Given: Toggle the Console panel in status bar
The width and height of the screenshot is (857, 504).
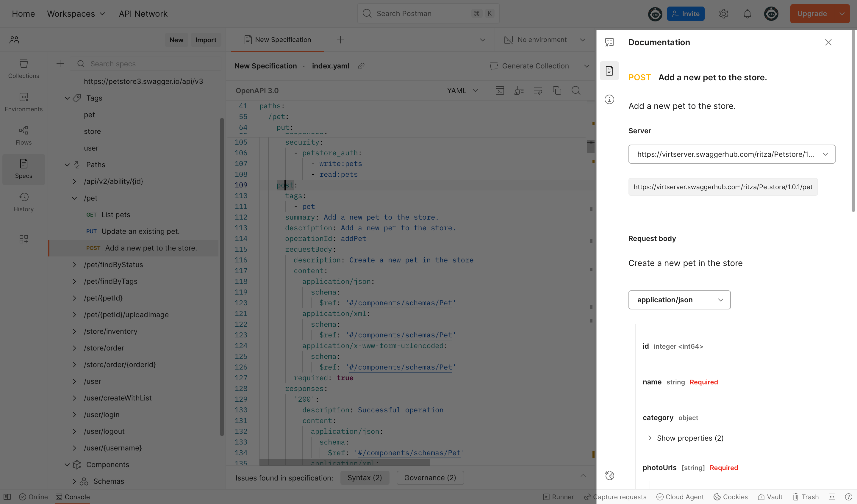Looking at the screenshot, I should [x=73, y=497].
